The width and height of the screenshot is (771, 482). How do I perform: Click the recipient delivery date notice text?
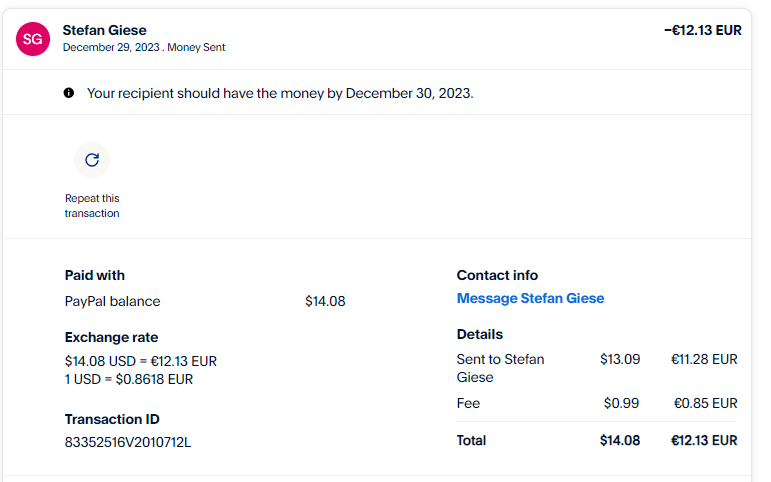(280, 93)
